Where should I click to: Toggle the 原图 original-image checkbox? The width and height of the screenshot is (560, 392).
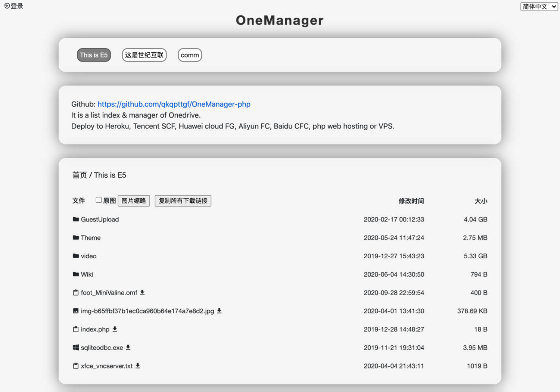[99, 200]
